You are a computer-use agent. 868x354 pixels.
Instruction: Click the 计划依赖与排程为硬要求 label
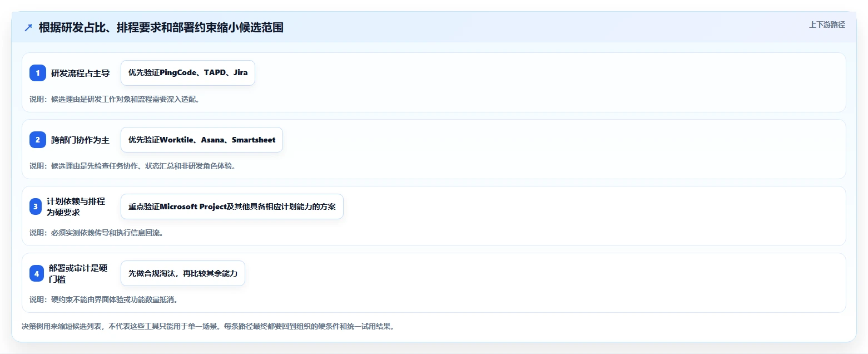point(76,206)
